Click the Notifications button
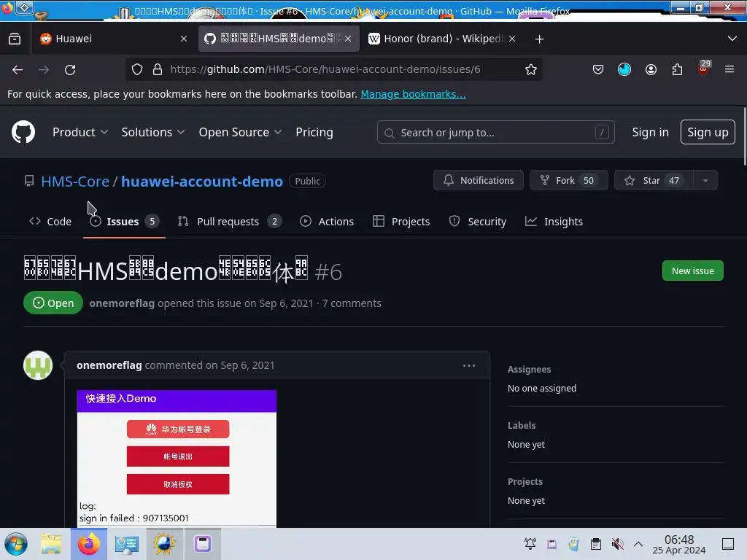The image size is (747, 560). (x=479, y=181)
